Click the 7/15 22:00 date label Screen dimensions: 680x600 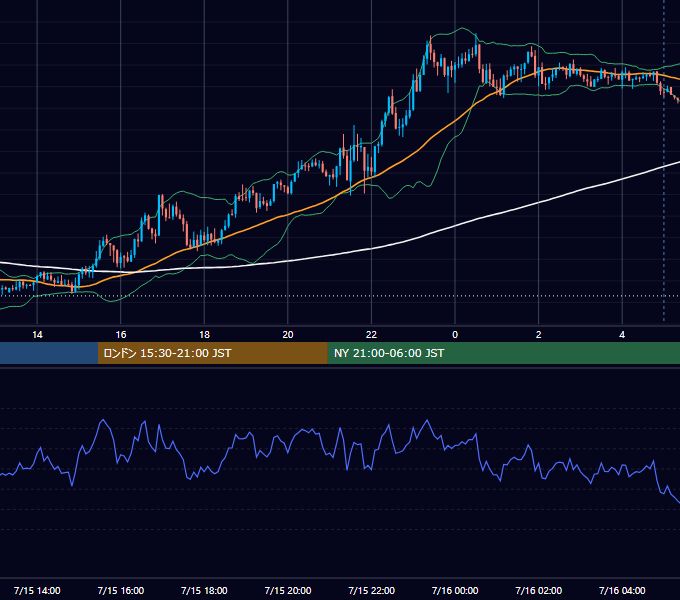point(371,590)
